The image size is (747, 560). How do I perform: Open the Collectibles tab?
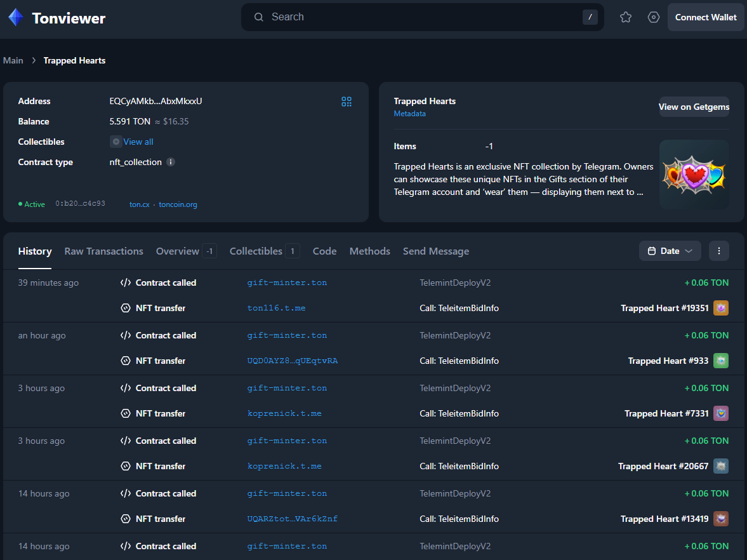tap(256, 251)
